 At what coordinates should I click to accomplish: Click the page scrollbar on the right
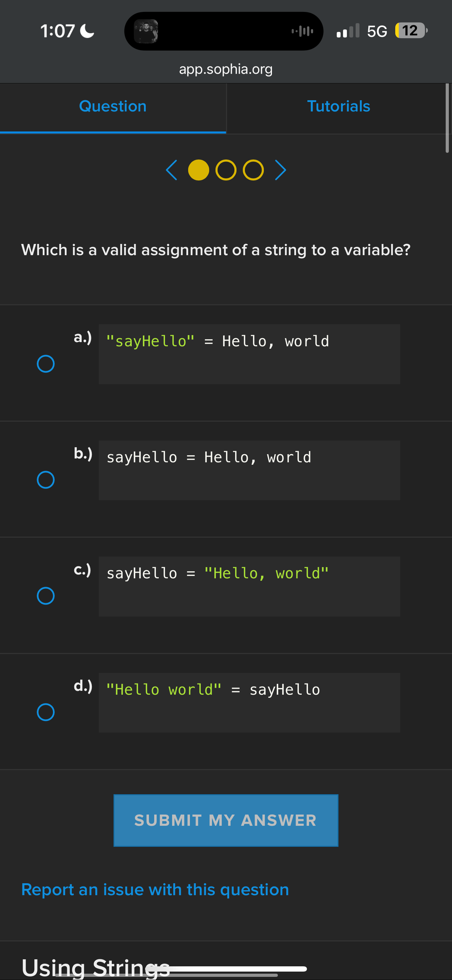click(447, 118)
